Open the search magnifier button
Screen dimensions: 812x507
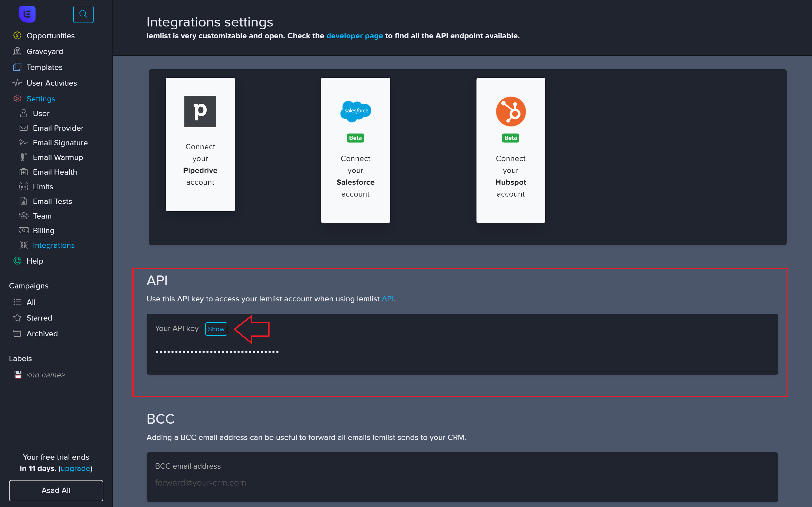(83, 14)
